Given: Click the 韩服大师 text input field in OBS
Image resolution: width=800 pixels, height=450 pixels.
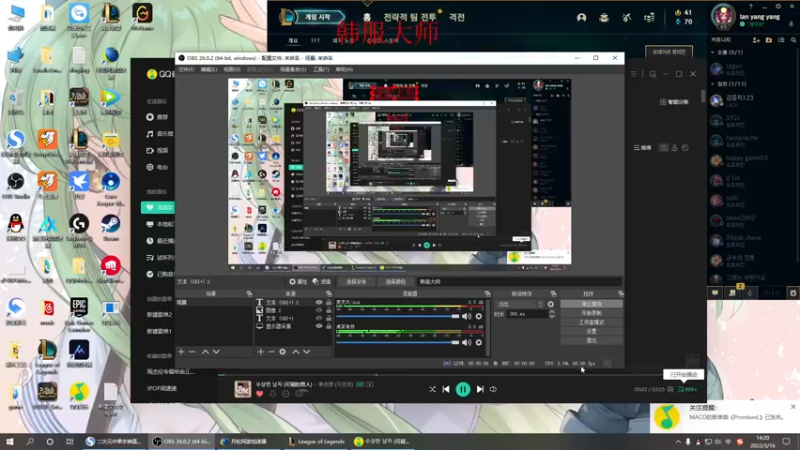Looking at the screenshot, I should [x=519, y=282].
